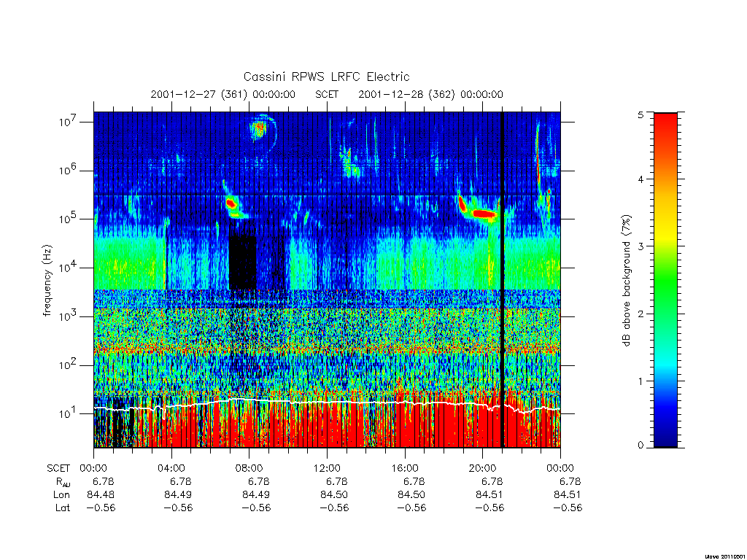The image size is (747, 560).
Task: Click the 12:00 time tick label
Action: [327, 468]
